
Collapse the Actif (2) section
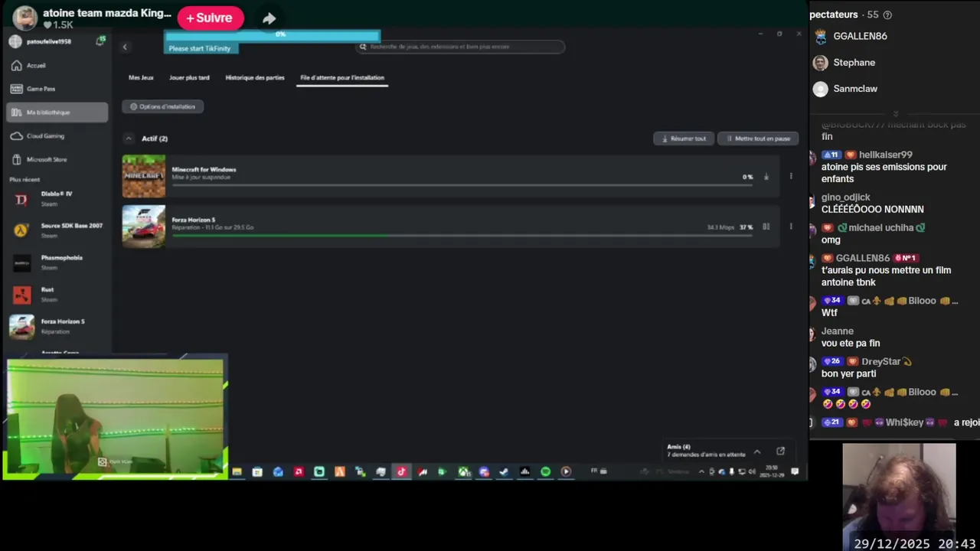pos(129,139)
